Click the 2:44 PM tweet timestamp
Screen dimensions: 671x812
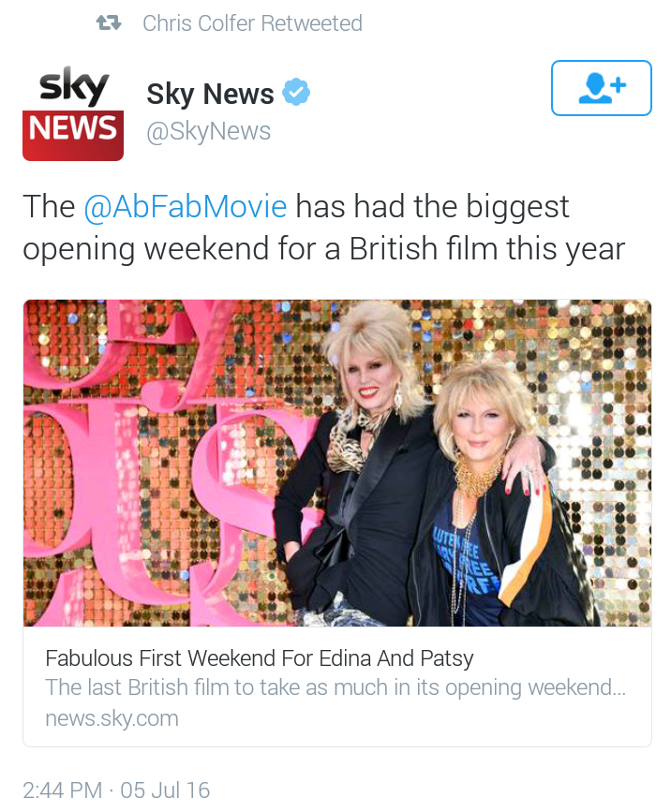click(63, 790)
